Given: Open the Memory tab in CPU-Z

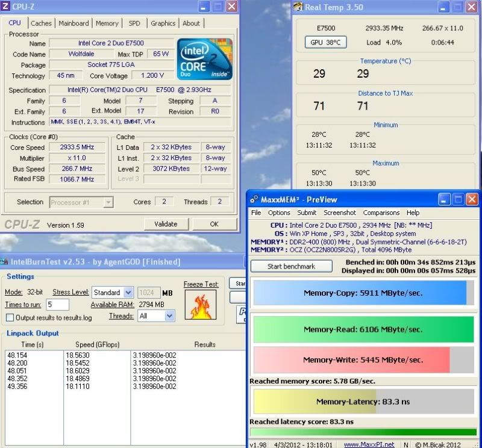Looking at the screenshot, I should (x=107, y=23).
